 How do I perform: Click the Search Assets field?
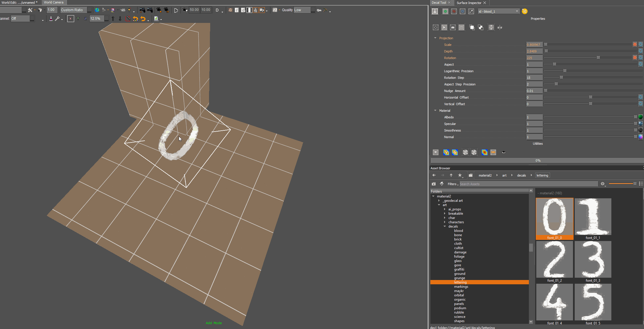529,184
